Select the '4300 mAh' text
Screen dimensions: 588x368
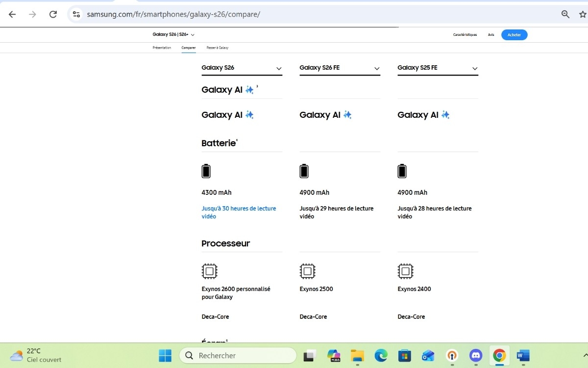[x=217, y=193]
